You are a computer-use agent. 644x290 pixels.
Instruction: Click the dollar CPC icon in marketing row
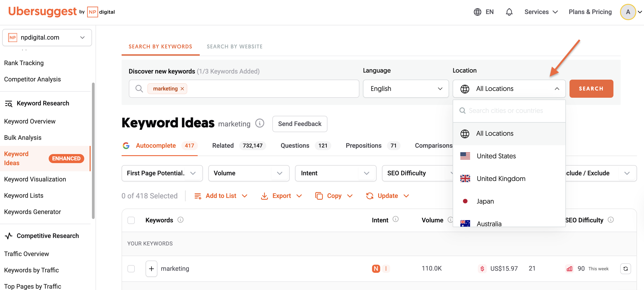click(x=482, y=269)
